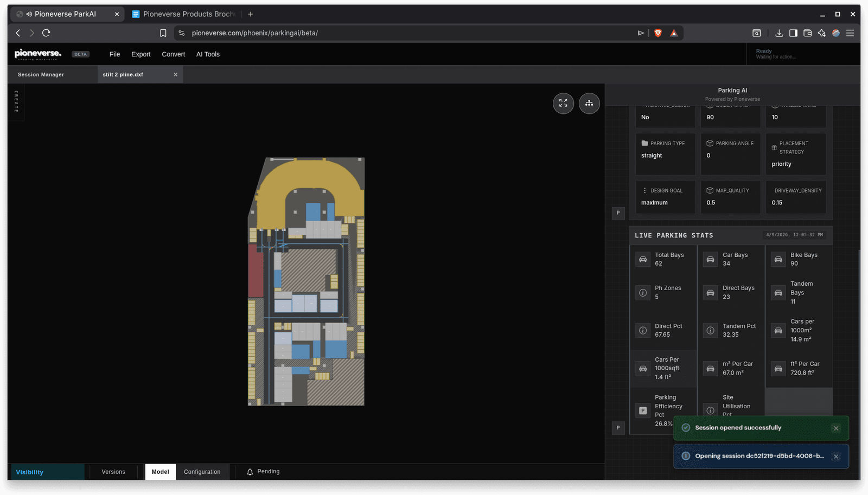The image size is (868, 495).
Task: Go back using the browser back arrow
Action: tap(18, 33)
